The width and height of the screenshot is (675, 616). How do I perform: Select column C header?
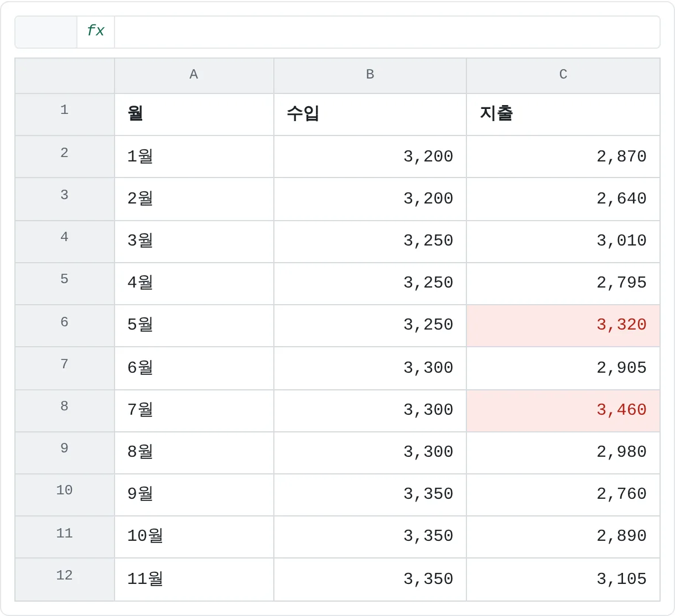(x=563, y=75)
